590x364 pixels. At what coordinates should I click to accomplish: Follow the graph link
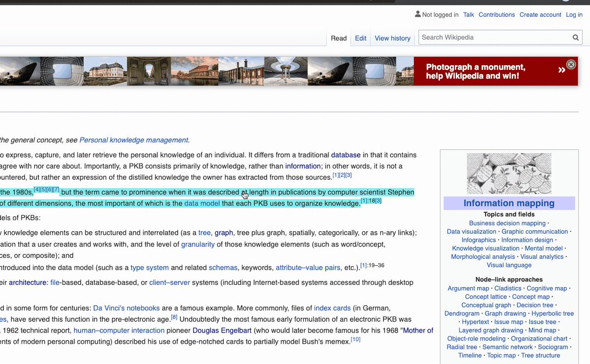tap(224, 233)
